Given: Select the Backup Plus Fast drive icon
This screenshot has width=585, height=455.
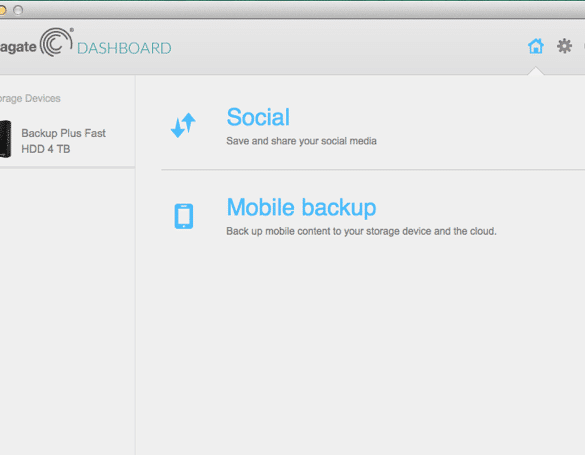Looking at the screenshot, I should click(x=5, y=139).
